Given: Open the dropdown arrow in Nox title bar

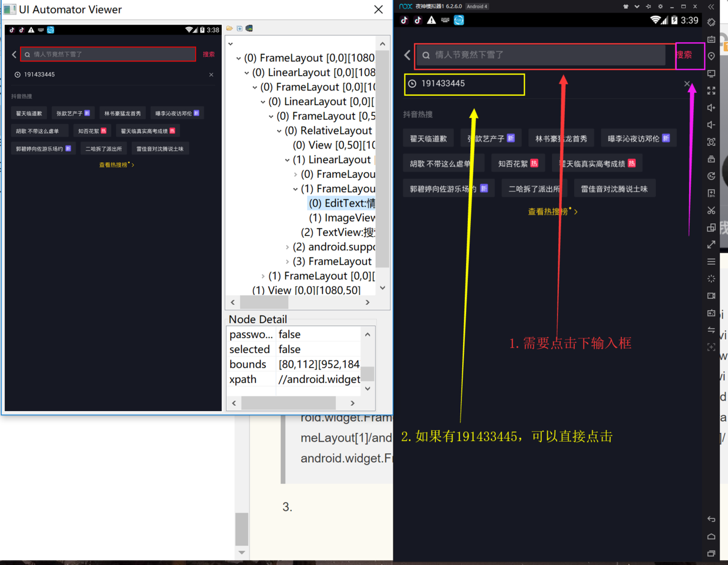Looking at the screenshot, I should tap(637, 6).
